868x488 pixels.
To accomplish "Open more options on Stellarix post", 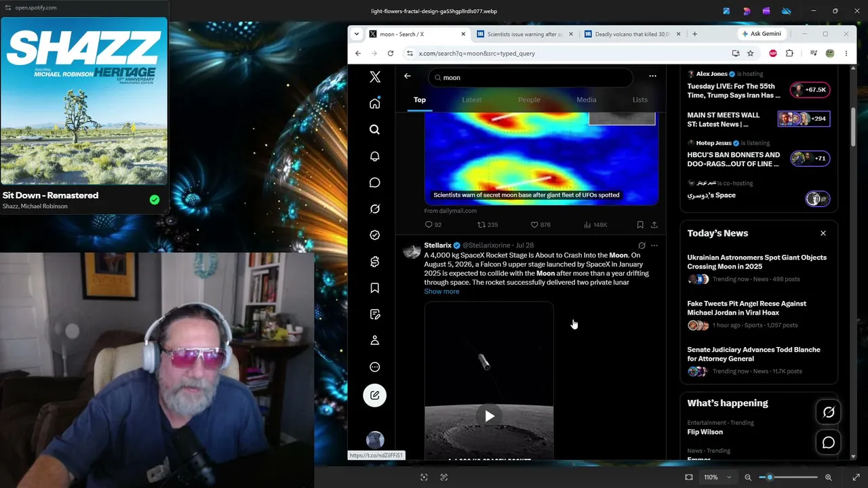I will 654,245.
